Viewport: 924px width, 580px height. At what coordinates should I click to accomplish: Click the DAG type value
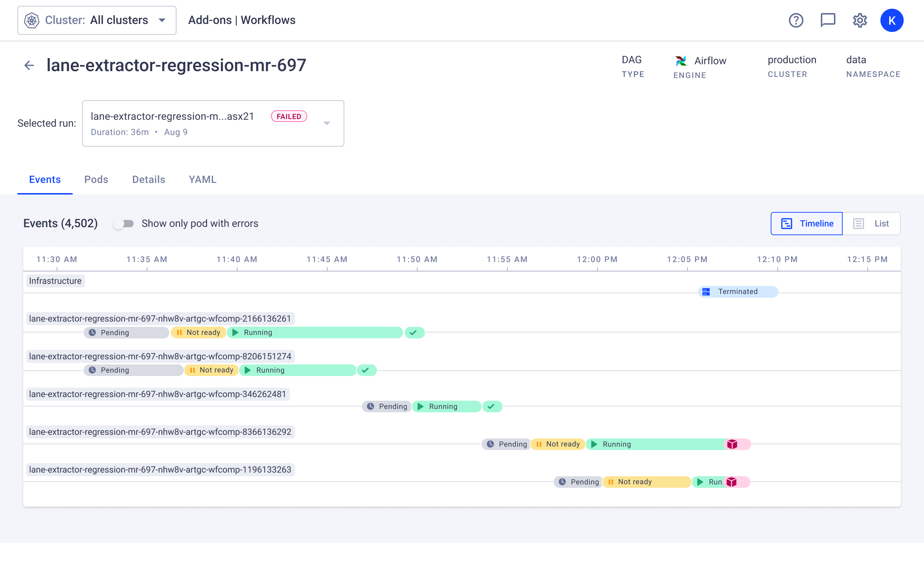pos(632,60)
